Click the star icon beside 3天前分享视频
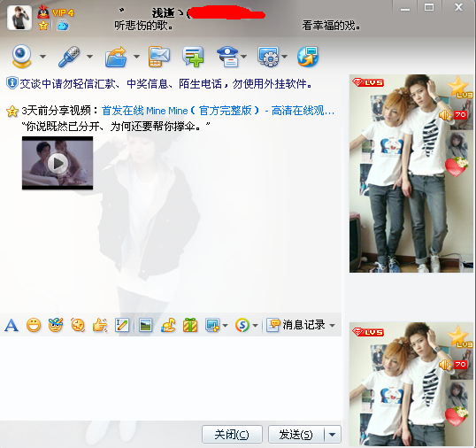Viewport: 476px width, 448px height. (x=12, y=111)
